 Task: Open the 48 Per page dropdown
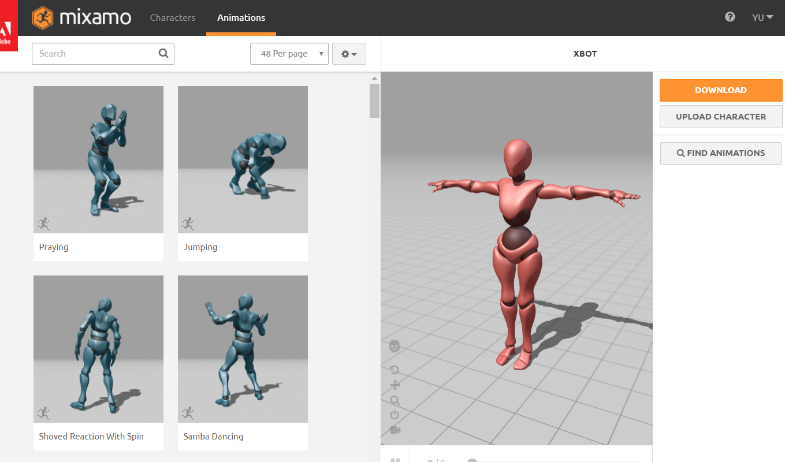(x=289, y=54)
